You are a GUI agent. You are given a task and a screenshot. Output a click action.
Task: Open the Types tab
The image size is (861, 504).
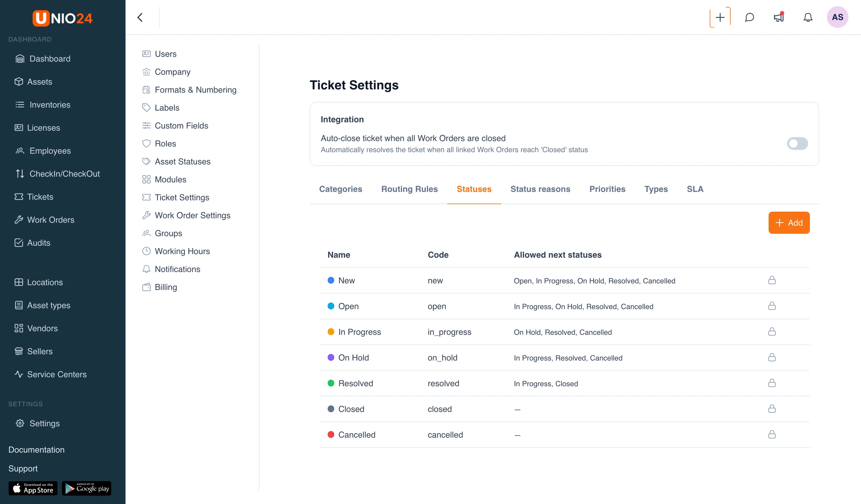656,189
